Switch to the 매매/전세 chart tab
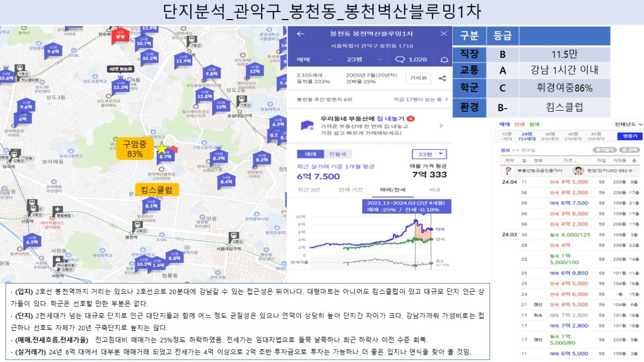Viewport: 644px width, 362px height. (x=392, y=189)
